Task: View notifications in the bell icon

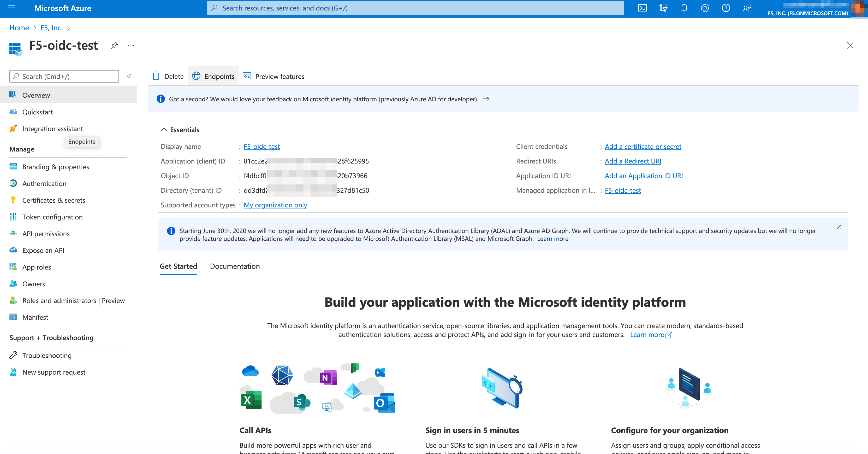Action: coord(684,8)
